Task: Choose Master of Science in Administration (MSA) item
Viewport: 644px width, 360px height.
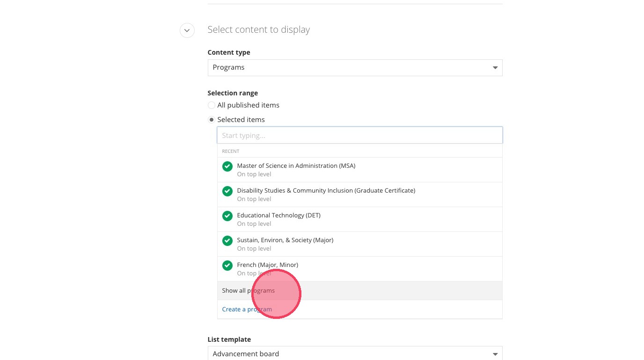Action: [x=296, y=166]
